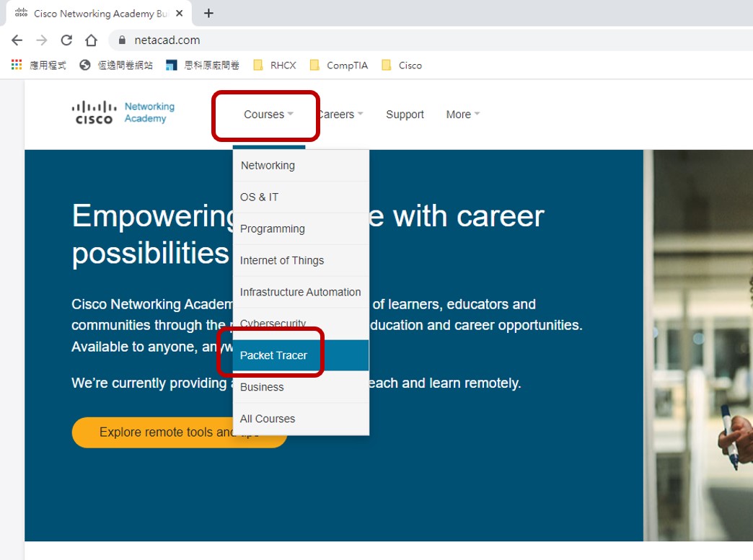Click the Cisco Networking Academy logo

click(123, 112)
